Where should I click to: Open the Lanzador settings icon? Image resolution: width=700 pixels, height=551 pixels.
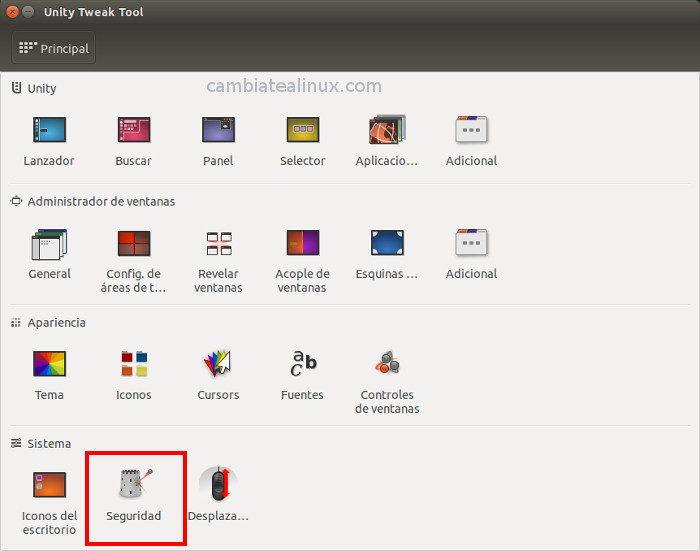tap(49, 130)
